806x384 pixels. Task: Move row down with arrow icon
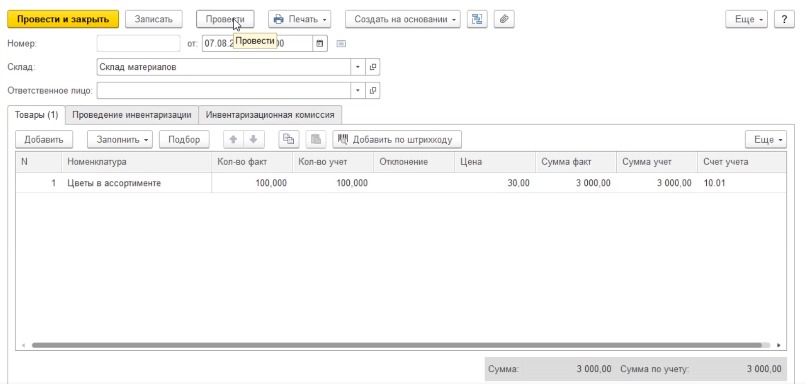coord(253,139)
